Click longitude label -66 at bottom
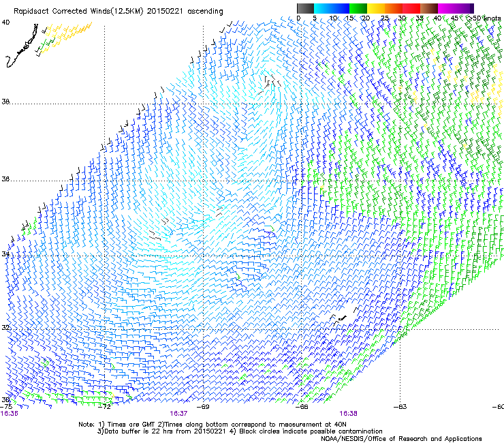The width and height of the screenshot is (504, 443). coord(301,407)
